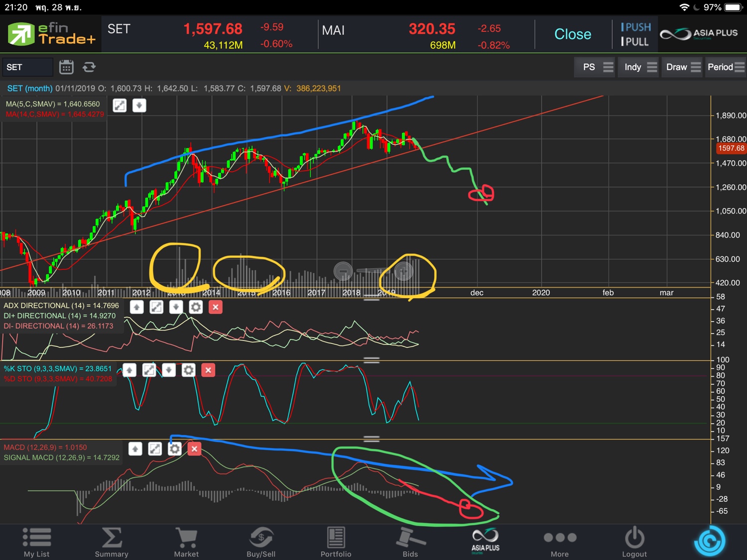Open the Portfolio tab

pyautogui.click(x=336, y=542)
